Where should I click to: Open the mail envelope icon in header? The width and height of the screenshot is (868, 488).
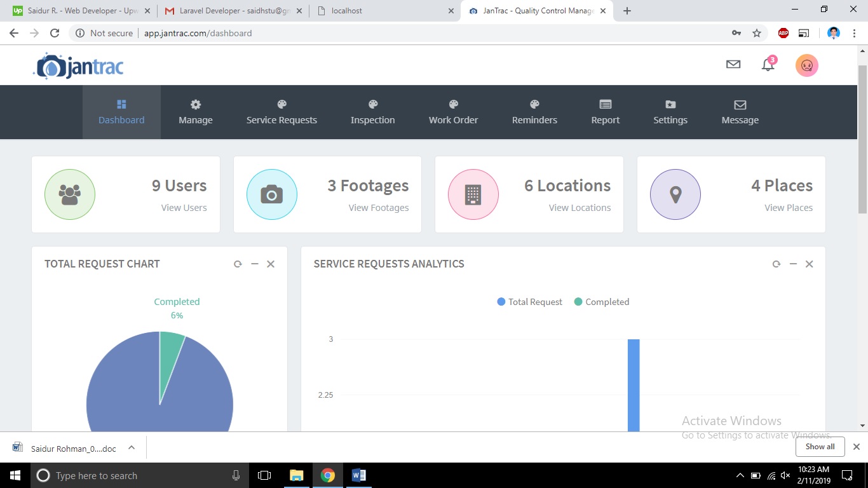tap(733, 64)
